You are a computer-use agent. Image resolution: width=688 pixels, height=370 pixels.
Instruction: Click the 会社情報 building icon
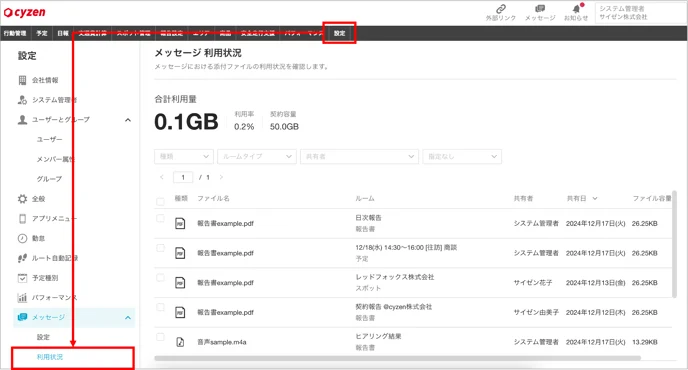[x=22, y=80]
